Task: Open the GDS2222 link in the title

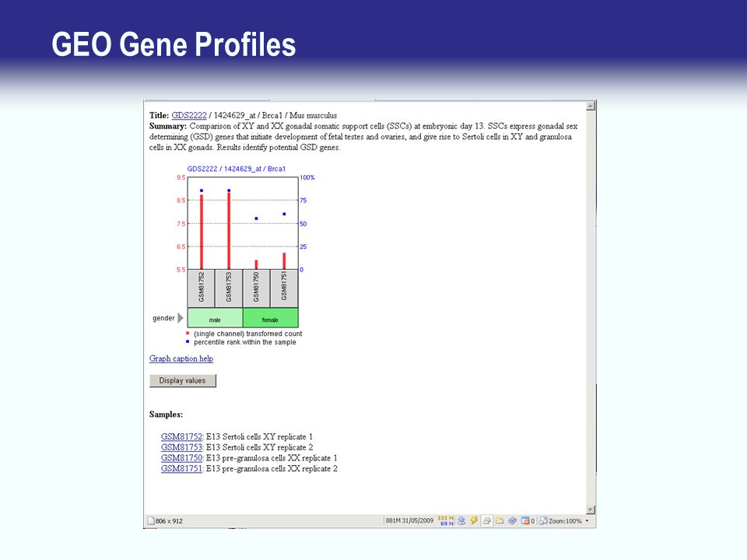Action: (x=188, y=115)
